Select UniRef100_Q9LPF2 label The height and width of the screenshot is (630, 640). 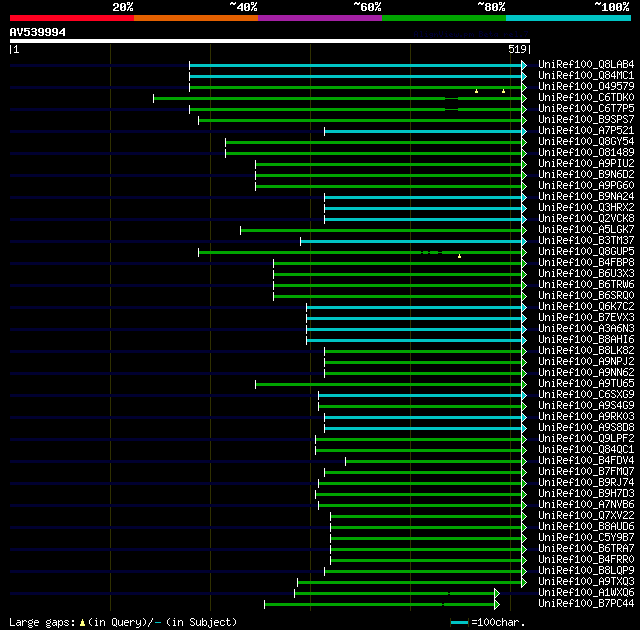pyautogui.click(x=586, y=439)
